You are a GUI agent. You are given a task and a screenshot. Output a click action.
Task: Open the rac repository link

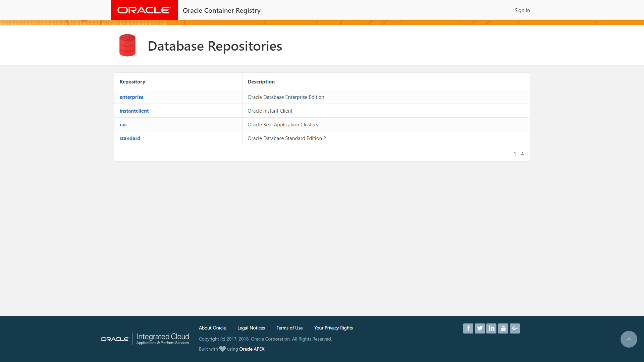123,125
